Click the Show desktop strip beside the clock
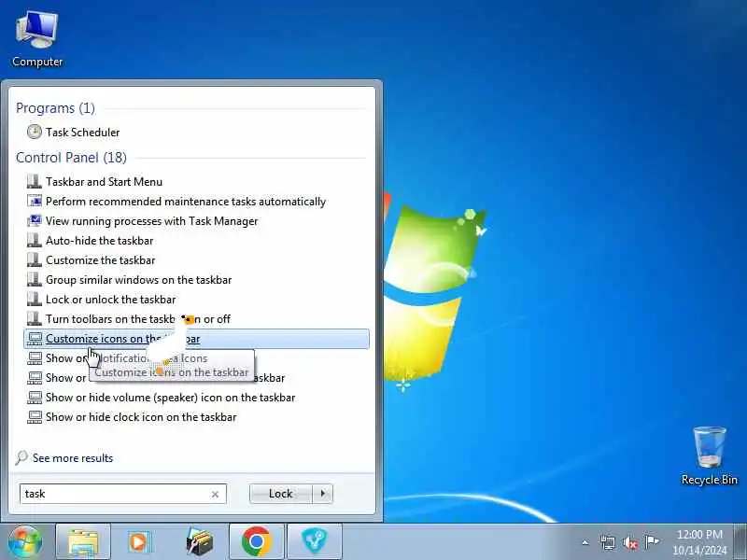This screenshot has height=560, width=747. tap(740, 542)
